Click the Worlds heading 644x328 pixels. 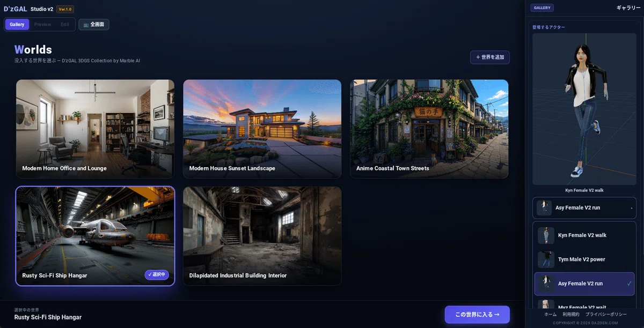(33, 50)
